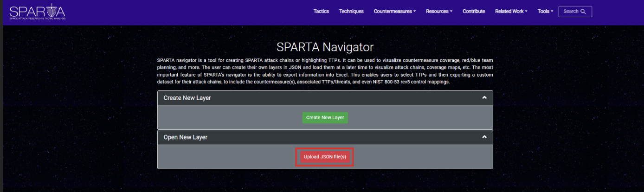Click the Upload JSON file(s) button
Image resolution: width=644 pixels, height=192 pixels.
coord(325,157)
